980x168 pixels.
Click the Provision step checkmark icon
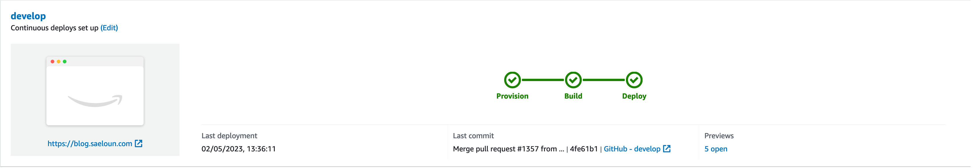(x=512, y=80)
